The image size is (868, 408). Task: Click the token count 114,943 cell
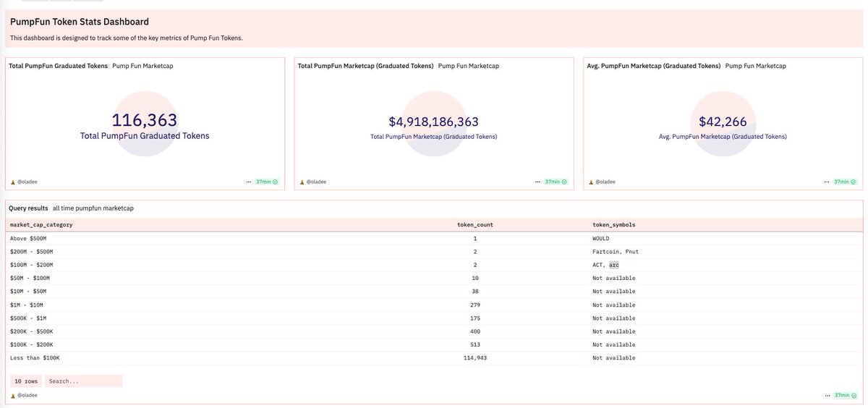[475, 358]
